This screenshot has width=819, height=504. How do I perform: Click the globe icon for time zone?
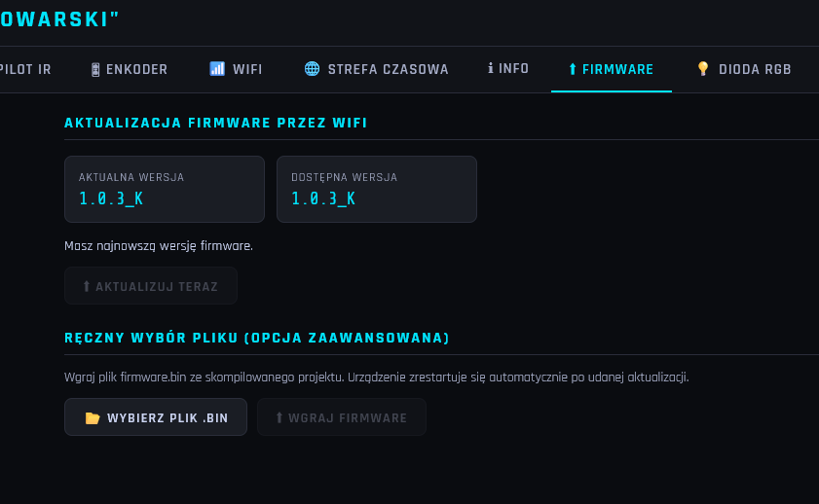tap(312, 69)
